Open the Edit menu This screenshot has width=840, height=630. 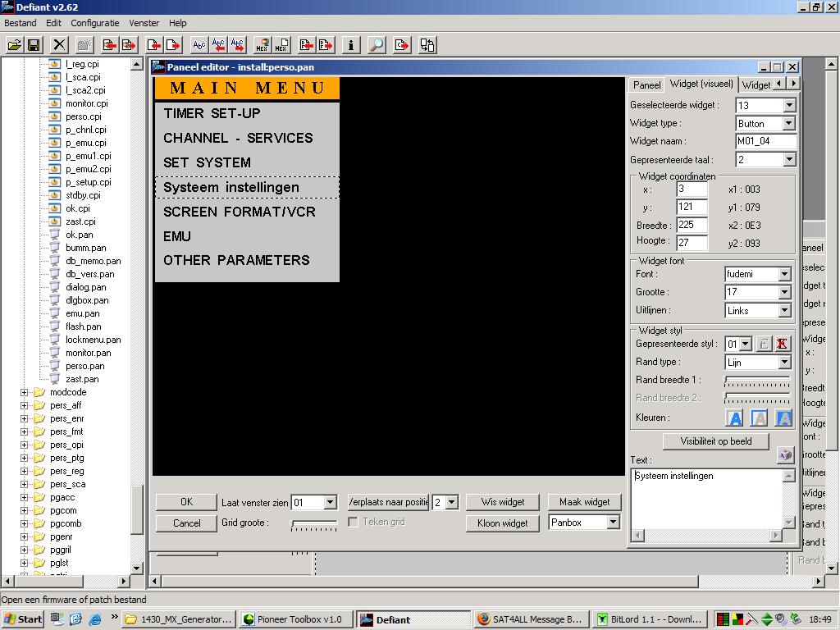coord(53,23)
